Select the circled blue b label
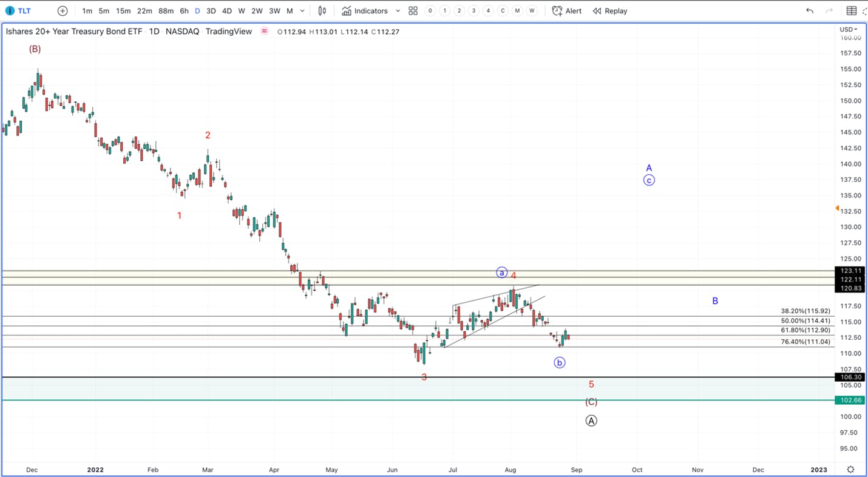Viewport: 868px width, 477px height. click(559, 363)
